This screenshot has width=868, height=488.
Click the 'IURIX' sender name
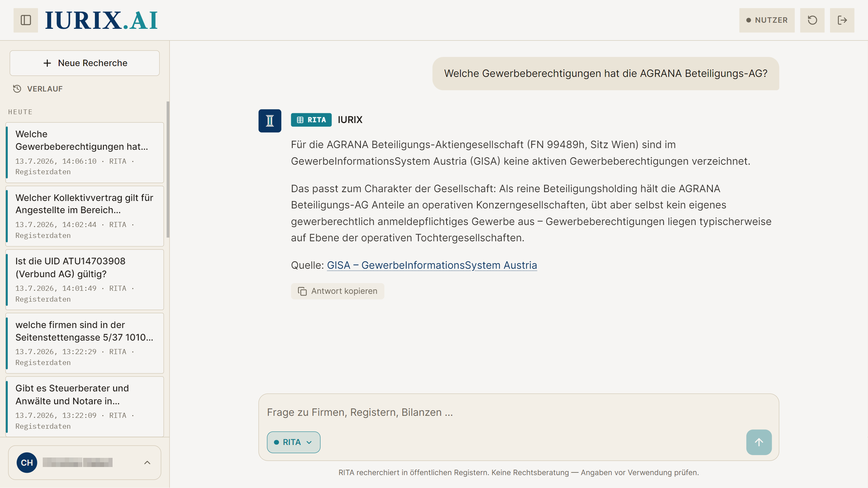[350, 120]
